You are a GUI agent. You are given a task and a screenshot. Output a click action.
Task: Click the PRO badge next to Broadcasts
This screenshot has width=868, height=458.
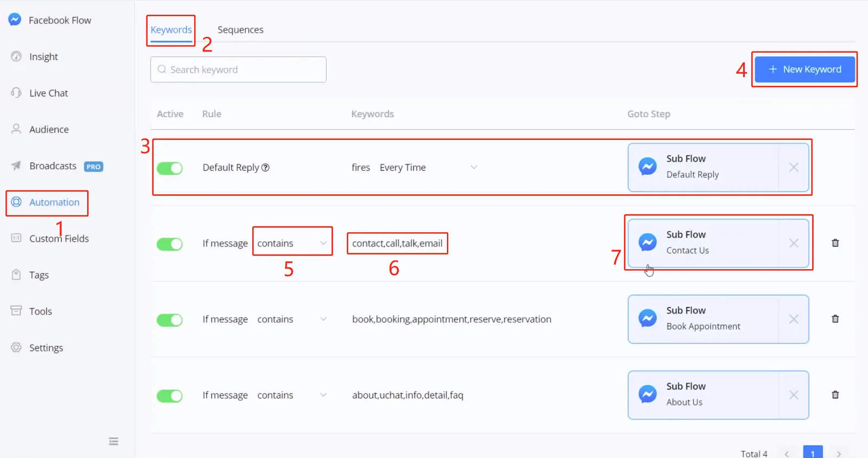(93, 167)
